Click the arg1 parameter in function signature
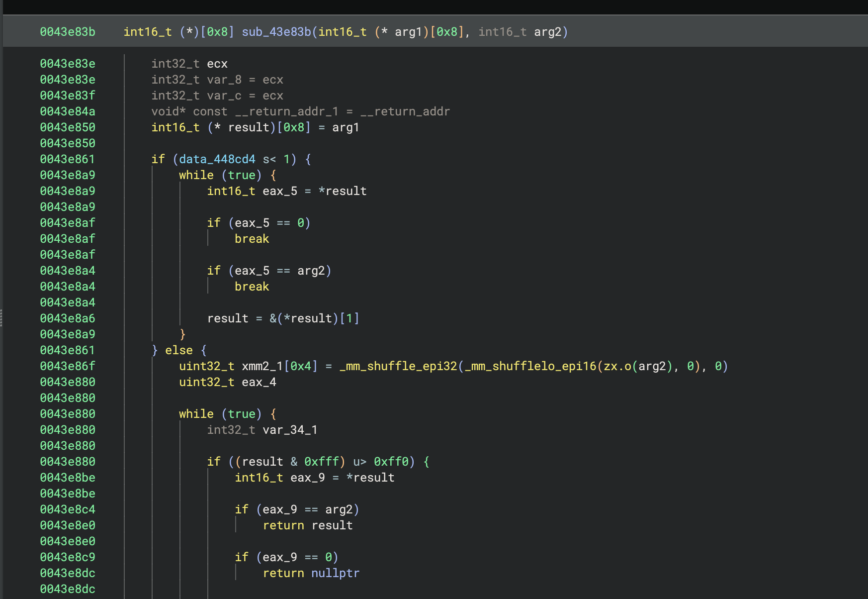868x599 pixels. click(x=408, y=32)
